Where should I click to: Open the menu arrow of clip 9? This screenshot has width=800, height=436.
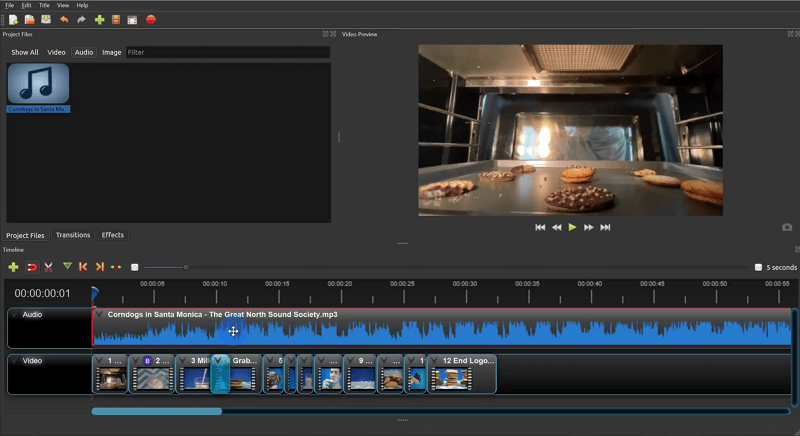tap(351, 361)
